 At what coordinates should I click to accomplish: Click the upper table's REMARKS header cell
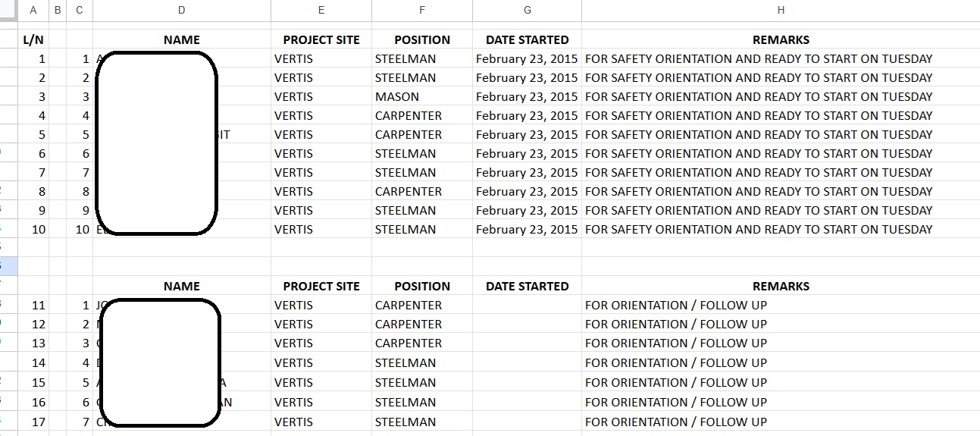(x=781, y=40)
